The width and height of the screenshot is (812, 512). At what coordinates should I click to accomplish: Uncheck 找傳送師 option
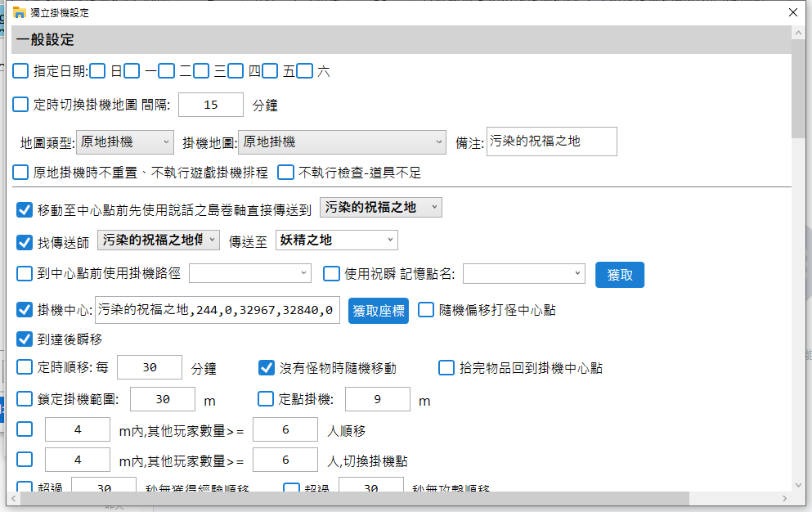[25, 241]
